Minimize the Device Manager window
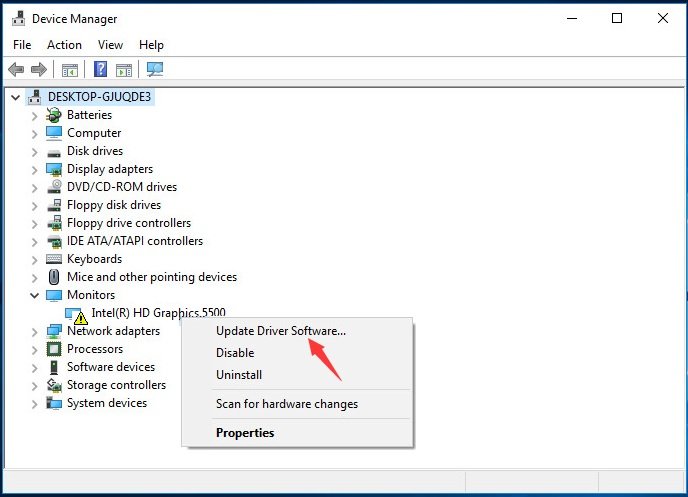 coord(572,18)
